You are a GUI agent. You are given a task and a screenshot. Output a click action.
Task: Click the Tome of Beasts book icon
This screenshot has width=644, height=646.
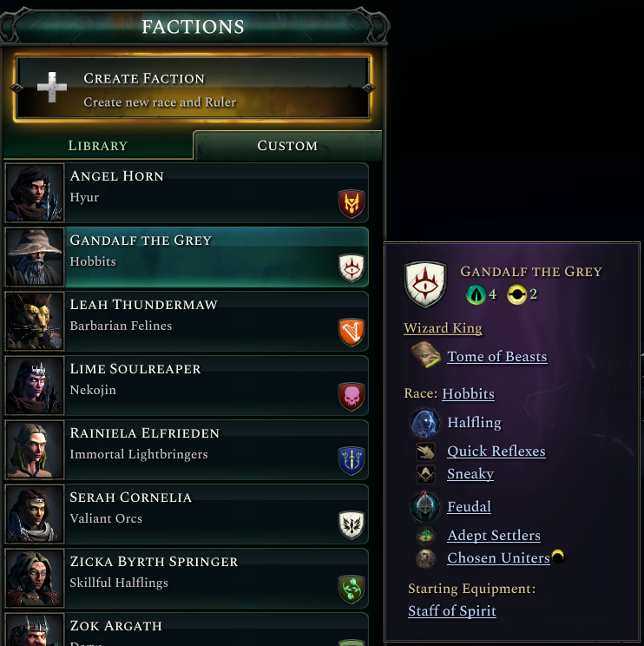point(425,355)
